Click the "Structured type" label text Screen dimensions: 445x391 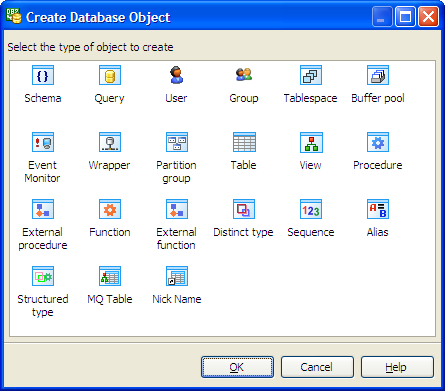(43, 306)
